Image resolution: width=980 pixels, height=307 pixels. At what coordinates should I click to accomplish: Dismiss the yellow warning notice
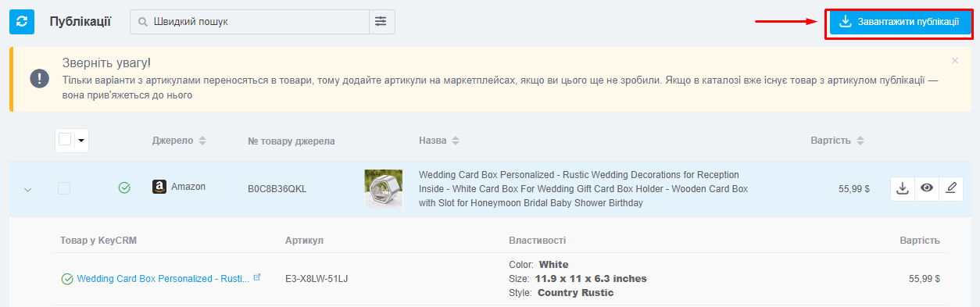click(955, 60)
